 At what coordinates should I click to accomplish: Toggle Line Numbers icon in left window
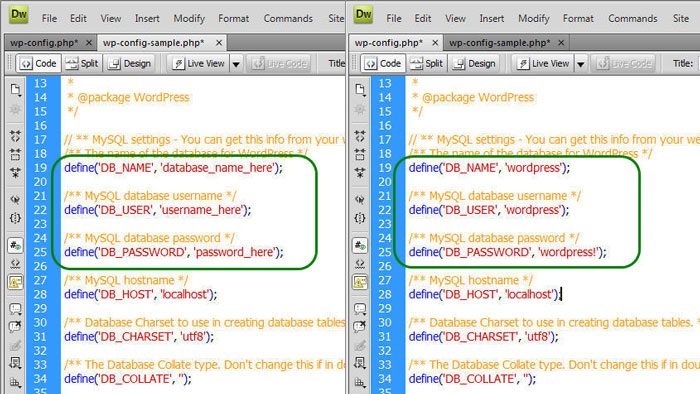click(15, 245)
